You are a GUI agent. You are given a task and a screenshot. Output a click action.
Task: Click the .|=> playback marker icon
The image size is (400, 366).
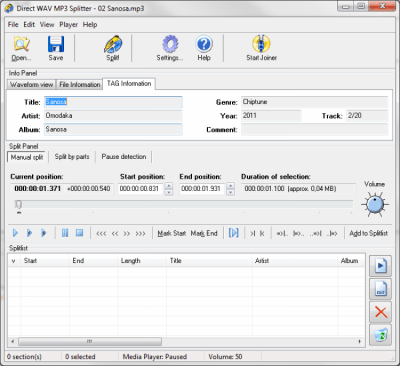332,234
